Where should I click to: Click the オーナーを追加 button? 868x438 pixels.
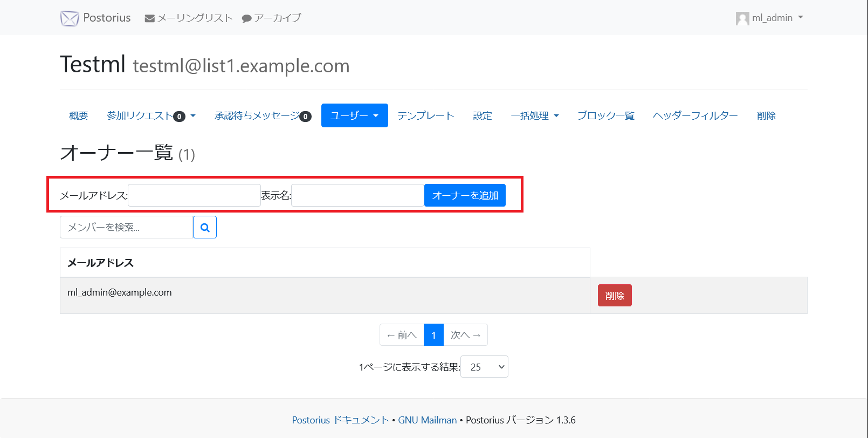pyautogui.click(x=465, y=195)
